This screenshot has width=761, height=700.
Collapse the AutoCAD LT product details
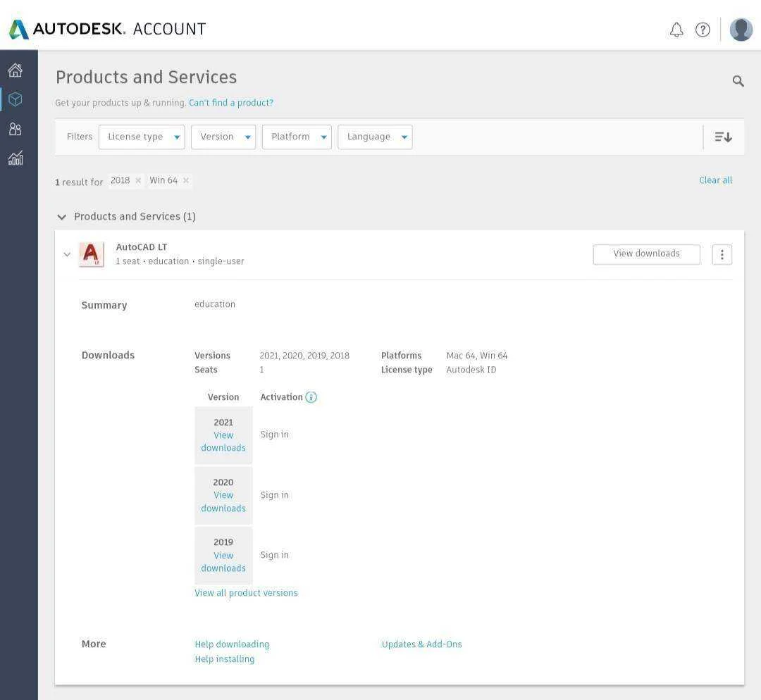67,255
